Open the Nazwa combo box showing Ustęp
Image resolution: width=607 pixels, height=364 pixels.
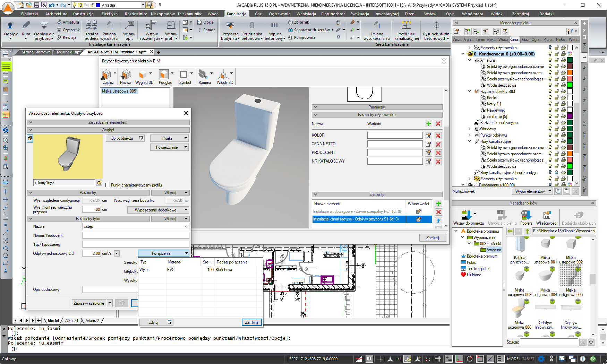pyautogui.click(x=136, y=226)
